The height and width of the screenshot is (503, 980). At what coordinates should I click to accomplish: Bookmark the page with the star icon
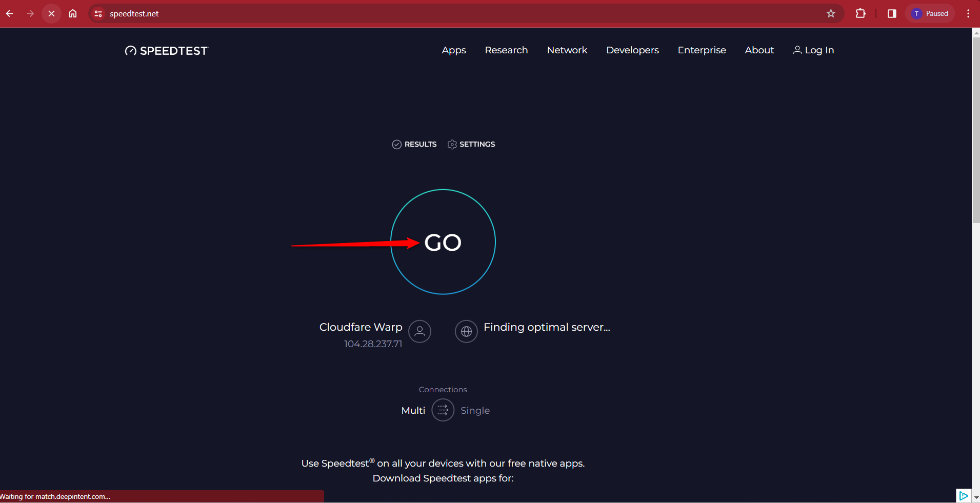point(831,13)
